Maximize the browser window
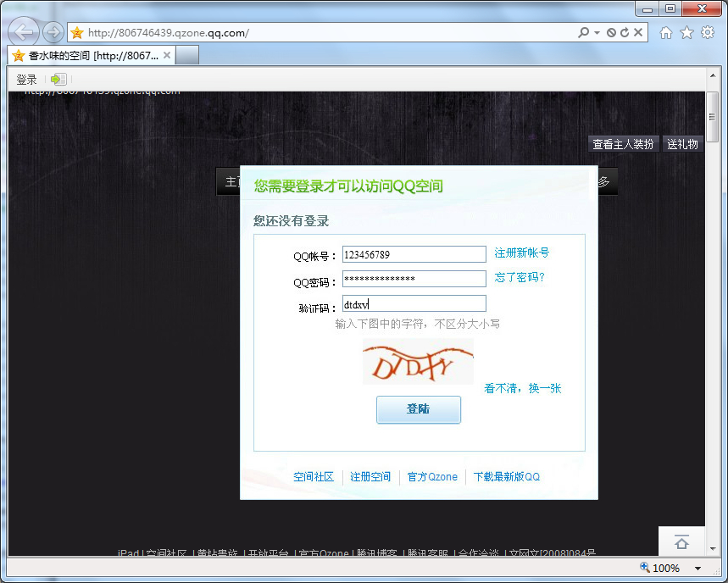This screenshot has width=728, height=583. point(670,8)
